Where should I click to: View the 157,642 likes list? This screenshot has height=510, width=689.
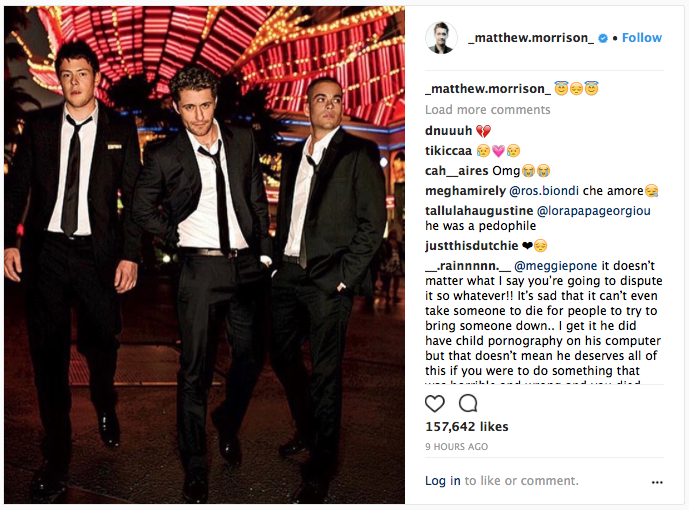coord(467,427)
